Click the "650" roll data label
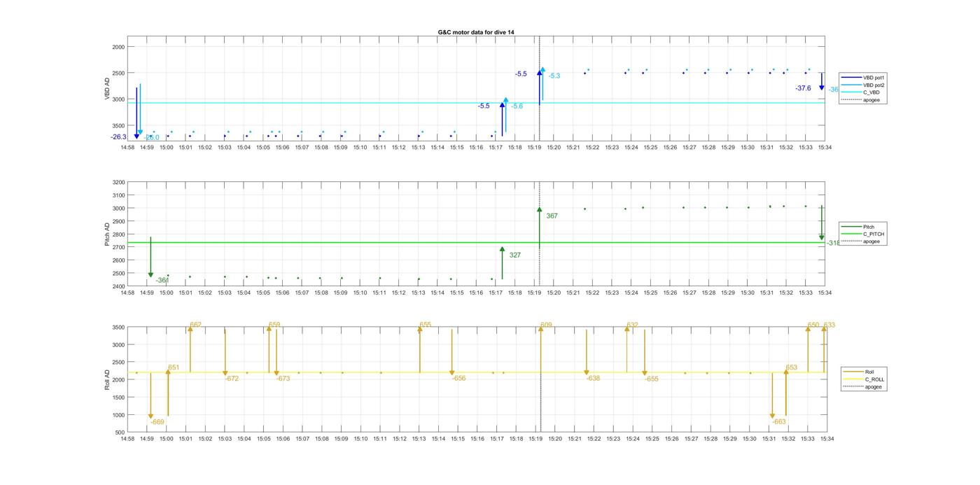The height and width of the screenshot is (485, 980). (813, 325)
